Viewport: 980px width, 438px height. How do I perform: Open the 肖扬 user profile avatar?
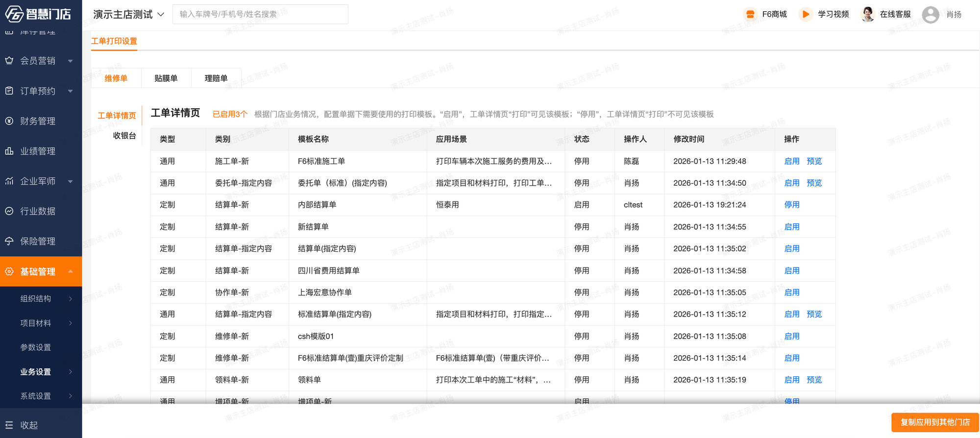tap(930, 14)
